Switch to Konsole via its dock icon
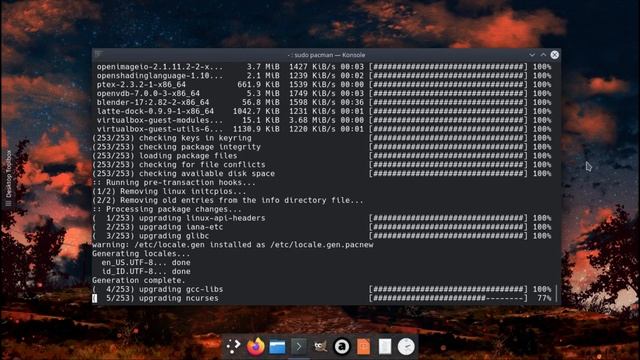The image size is (640, 360). [299, 347]
